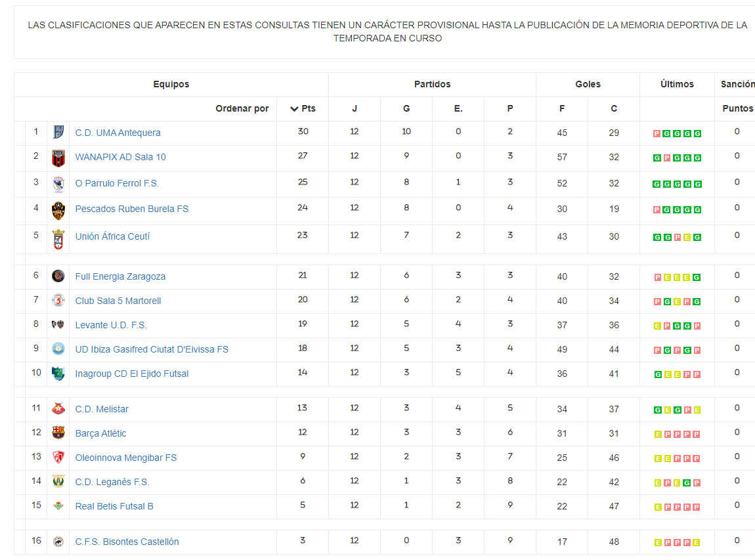The width and height of the screenshot is (755, 560).
Task: Open Unión África Ceutí link
Action: coord(112,236)
